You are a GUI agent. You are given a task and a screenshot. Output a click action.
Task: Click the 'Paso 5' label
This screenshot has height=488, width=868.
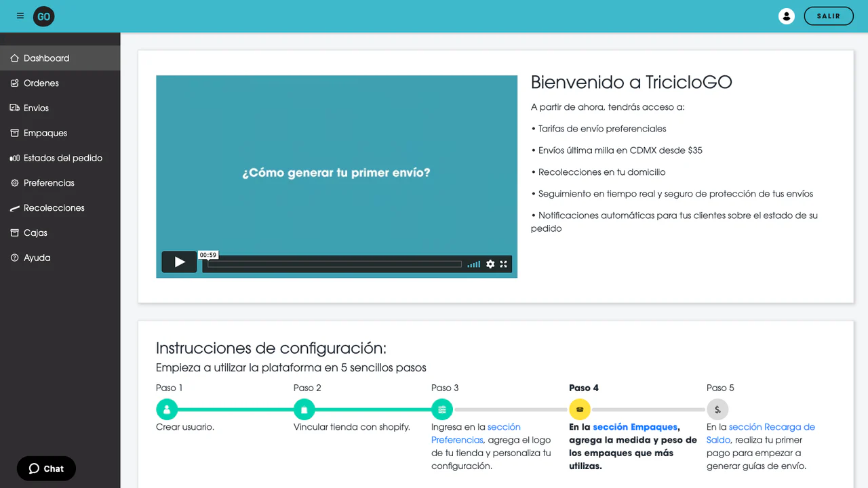(x=720, y=388)
